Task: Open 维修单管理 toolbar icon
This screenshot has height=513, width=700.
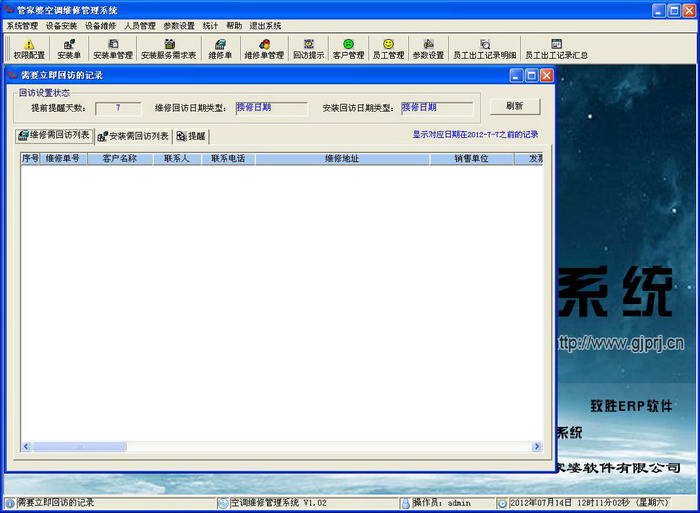Action: 264,49
